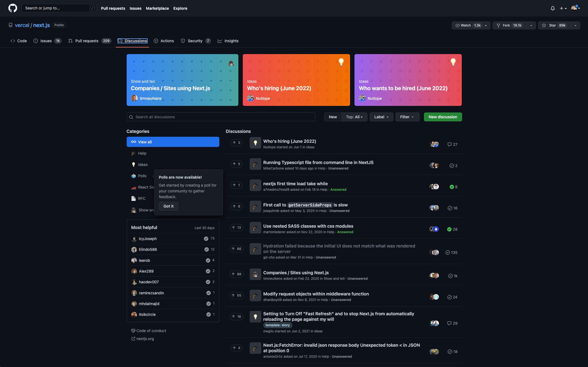Upvote the Hydration failed discussion
Image resolution: width=588 pixels, height=367 pixels.
tap(236, 249)
